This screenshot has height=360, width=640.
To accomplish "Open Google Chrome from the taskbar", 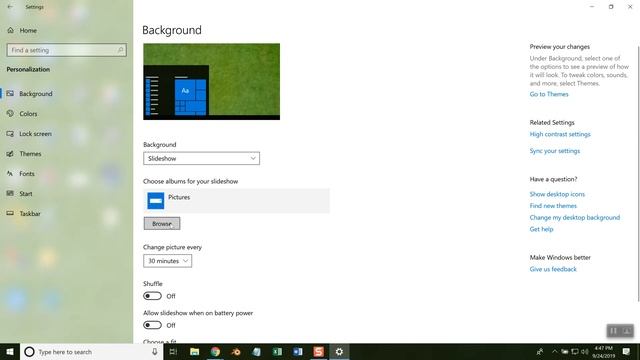I will tap(215, 352).
